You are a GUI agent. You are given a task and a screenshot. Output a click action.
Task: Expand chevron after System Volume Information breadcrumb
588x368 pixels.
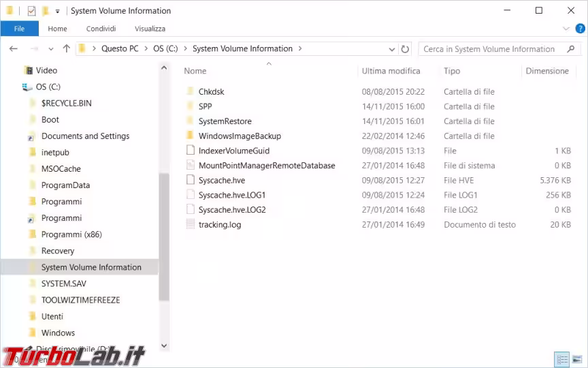click(x=300, y=49)
